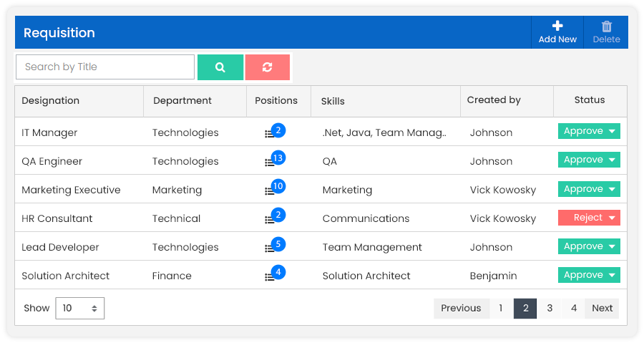The width and height of the screenshot is (644, 343).
Task: Click the Previous page button
Action: click(461, 309)
